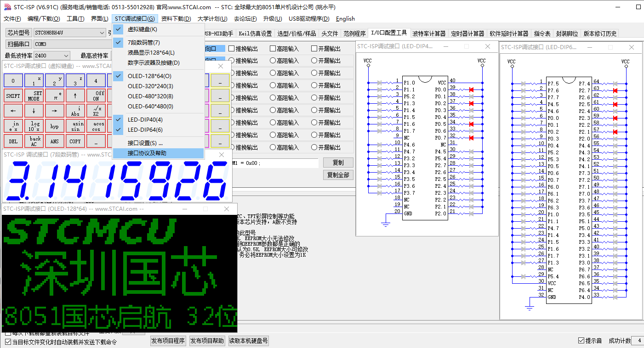Click the DEL key on virtual keyboard

tap(13, 141)
